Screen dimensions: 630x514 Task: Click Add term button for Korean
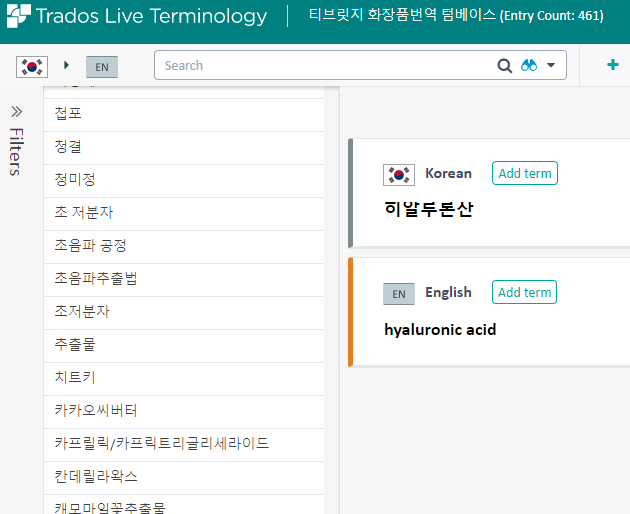coord(525,173)
